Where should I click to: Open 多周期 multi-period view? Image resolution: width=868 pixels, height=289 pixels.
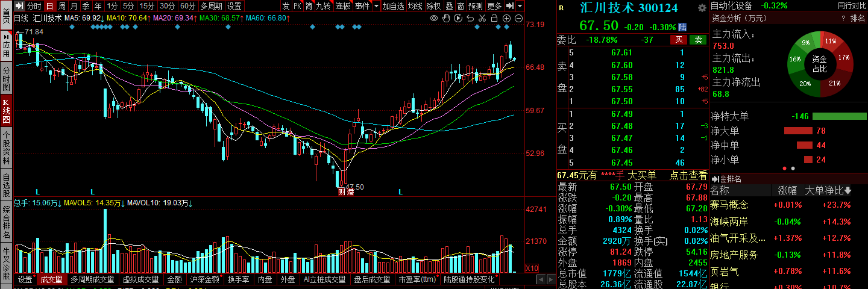(x=211, y=6)
